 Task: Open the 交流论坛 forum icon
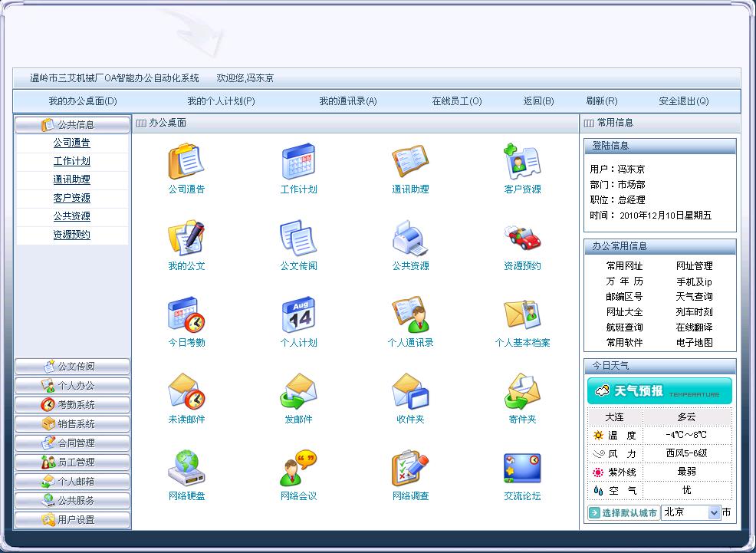522,469
